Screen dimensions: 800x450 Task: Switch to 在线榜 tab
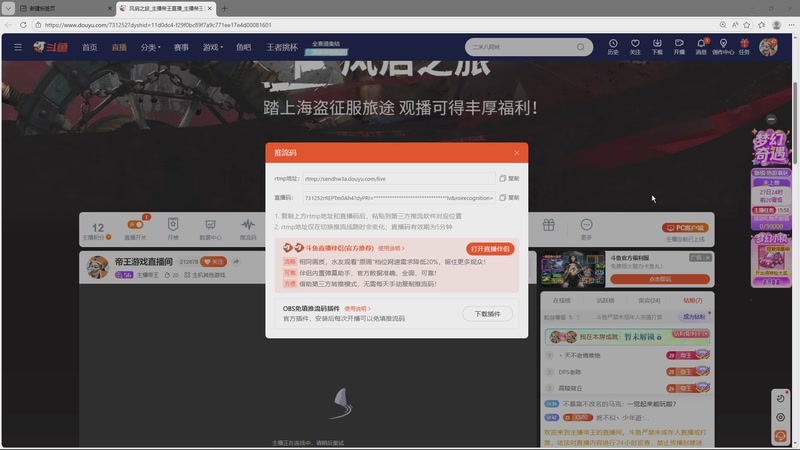click(562, 301)
